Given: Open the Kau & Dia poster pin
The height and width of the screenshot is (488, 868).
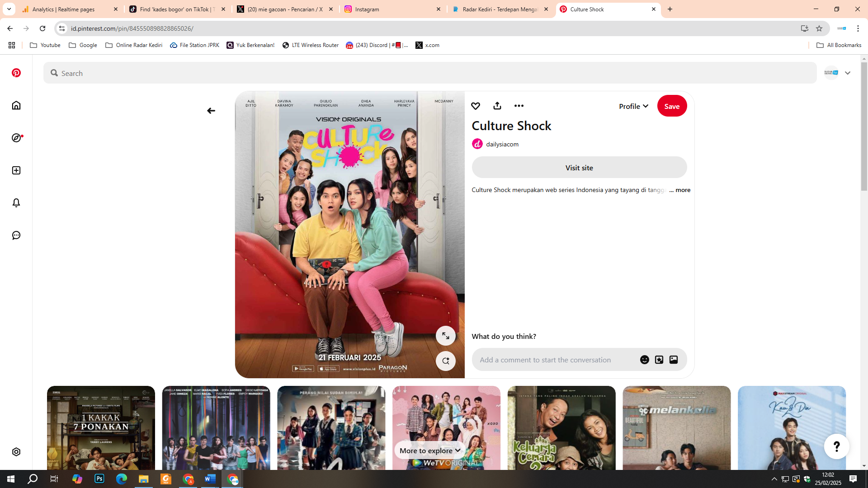Looking at the screenshot, I should (792, 428).
